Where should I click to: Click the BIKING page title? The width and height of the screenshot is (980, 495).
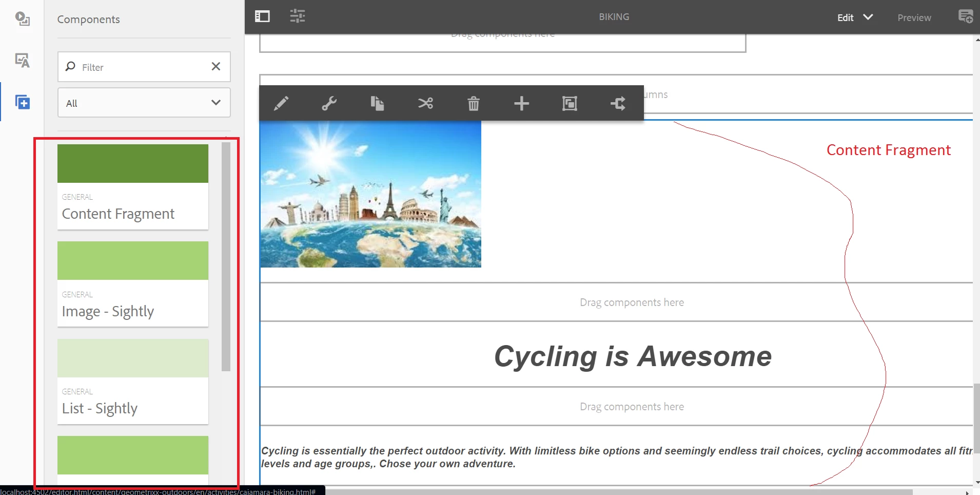click(x=614, y=17)
